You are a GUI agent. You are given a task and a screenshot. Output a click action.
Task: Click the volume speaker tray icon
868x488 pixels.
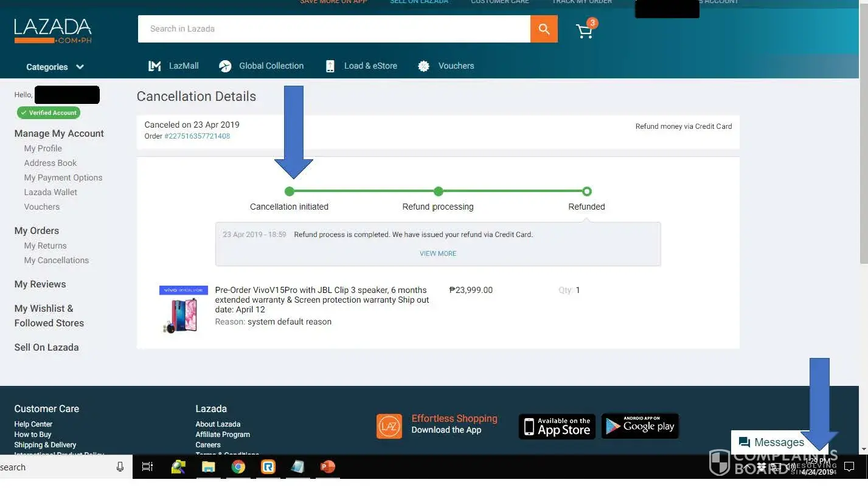[790, 467]
